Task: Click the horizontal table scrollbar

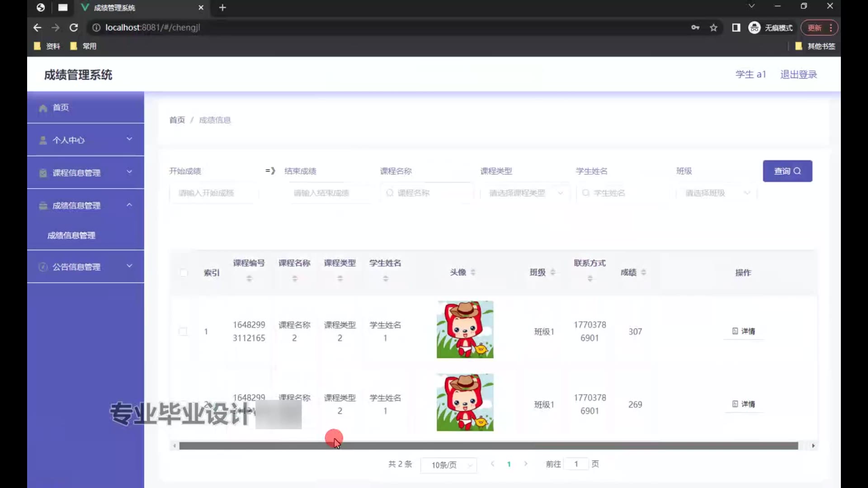Action: point(488,446)
